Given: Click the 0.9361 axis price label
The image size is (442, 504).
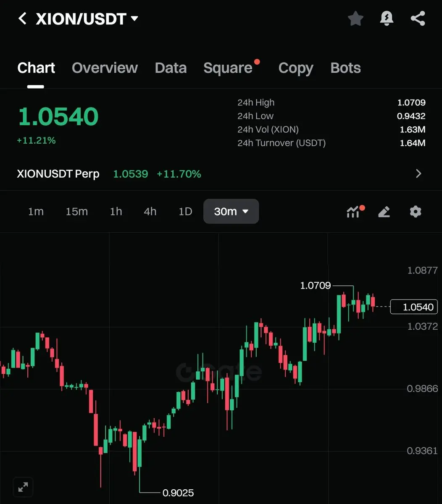Looking at the screenshot, I should click(423, 451).
